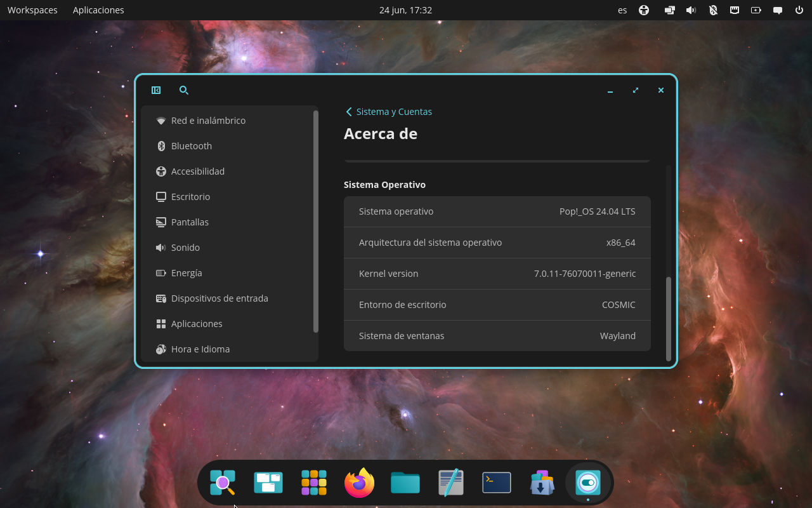Select Aplicaciones in settings sidebar
This screenshot has height=508, width=812.
(229, 324)
